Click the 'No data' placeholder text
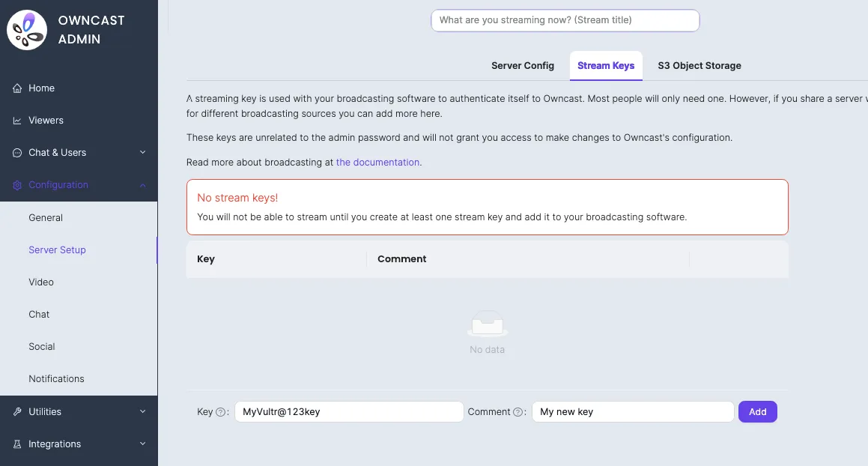868x466 pixels. [487, 350]
